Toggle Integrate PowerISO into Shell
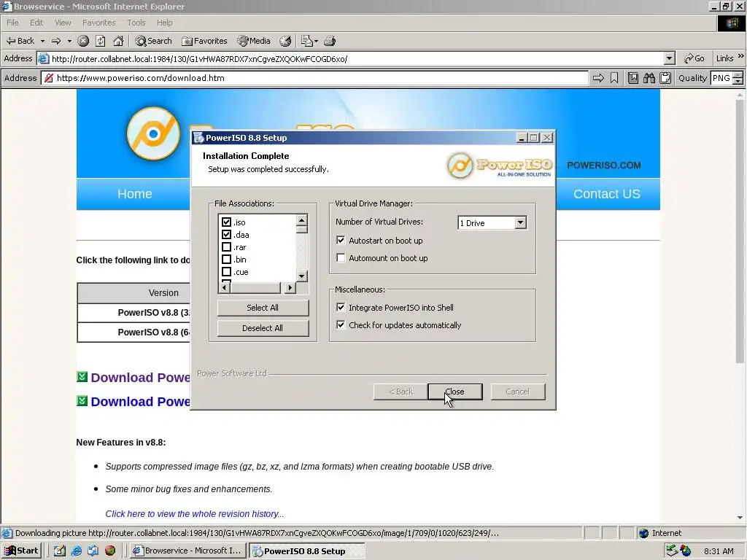The width and height of the screenshot is (747, 560). coord(341,308)
